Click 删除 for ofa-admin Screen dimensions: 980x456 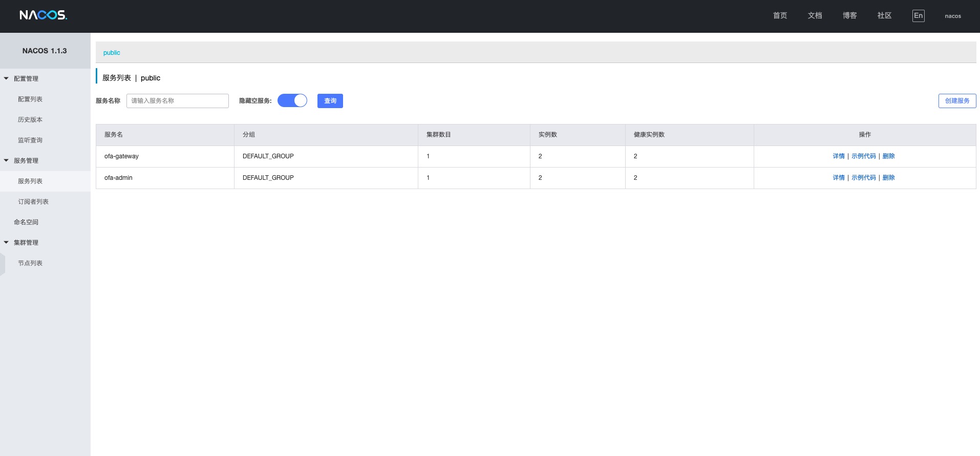[889, 178]
